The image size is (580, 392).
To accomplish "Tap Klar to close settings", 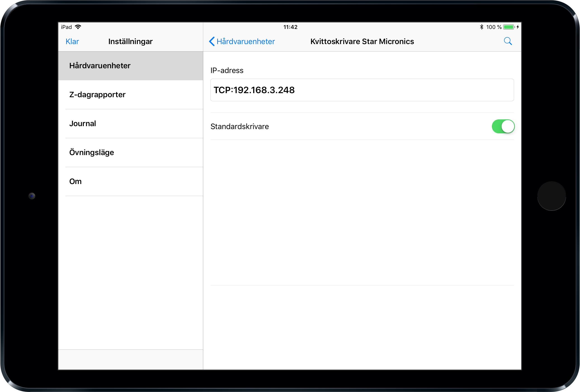I will point(72,41).
